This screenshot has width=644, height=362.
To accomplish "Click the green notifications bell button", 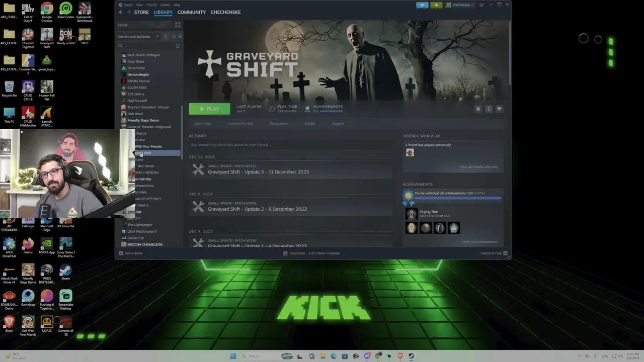I will (436, 5).
